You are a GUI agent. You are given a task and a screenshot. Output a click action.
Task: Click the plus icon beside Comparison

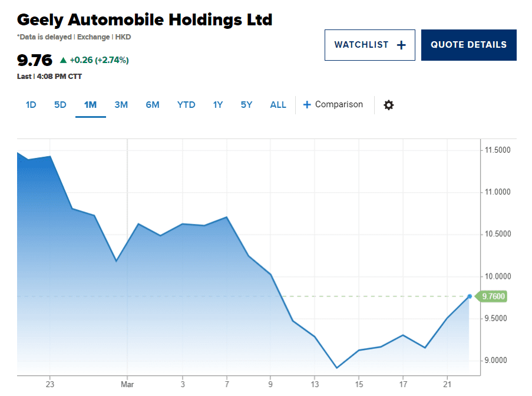click(x=307, y=105)
